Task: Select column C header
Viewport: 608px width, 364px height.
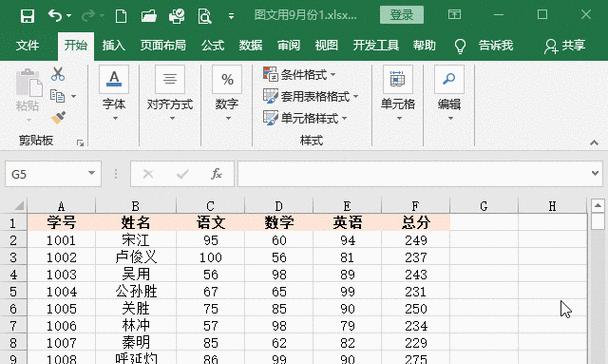Action: [210, 206]
